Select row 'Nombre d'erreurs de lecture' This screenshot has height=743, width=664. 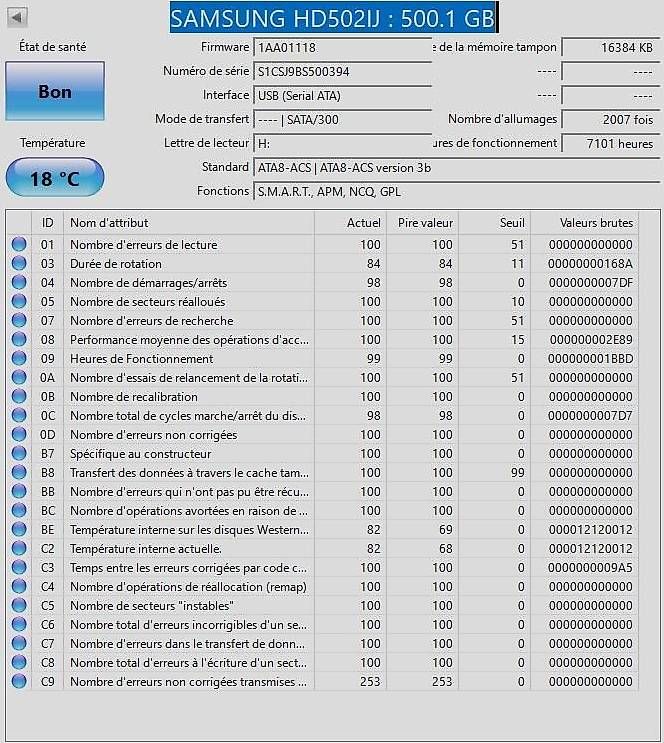pos(323,245)
